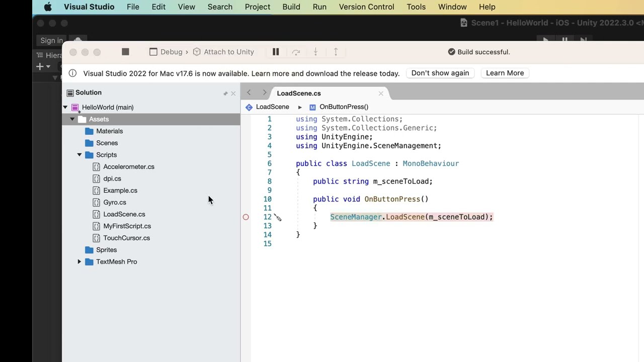
Task: Close the Solution panel
Action: click(x=233, y=94)
